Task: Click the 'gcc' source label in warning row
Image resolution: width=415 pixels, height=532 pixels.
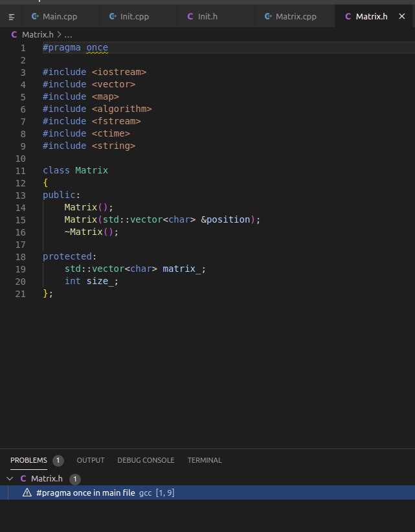Action: coord(145,493)
